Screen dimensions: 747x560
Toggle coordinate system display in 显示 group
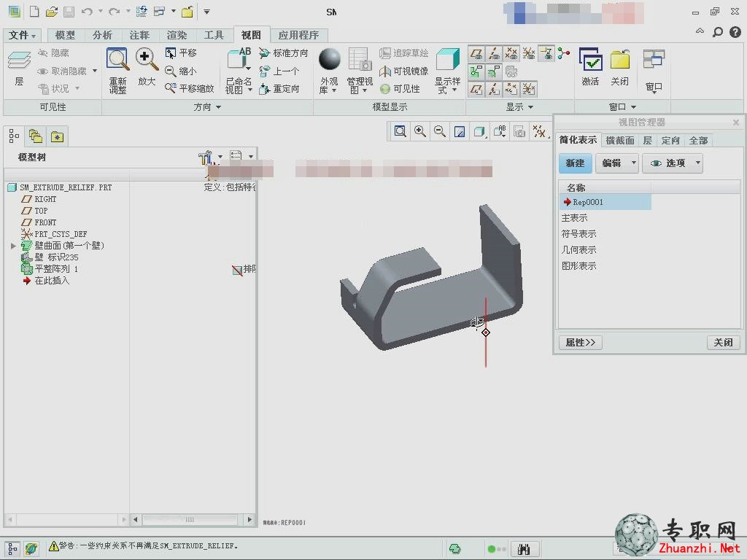coord(529,53)
